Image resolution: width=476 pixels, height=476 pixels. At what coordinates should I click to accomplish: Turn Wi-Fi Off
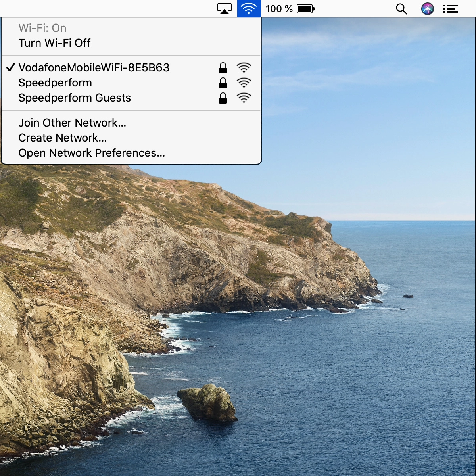(54, 43)
